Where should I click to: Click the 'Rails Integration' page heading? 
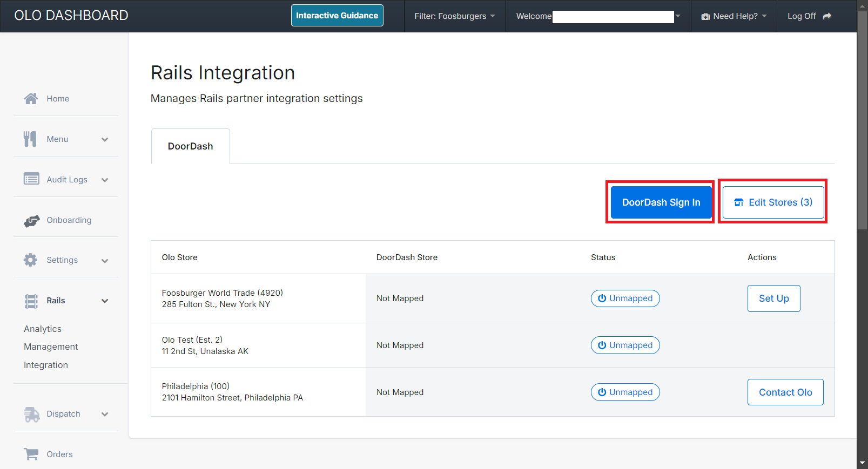pyautogui.click(x=223, y=73)
